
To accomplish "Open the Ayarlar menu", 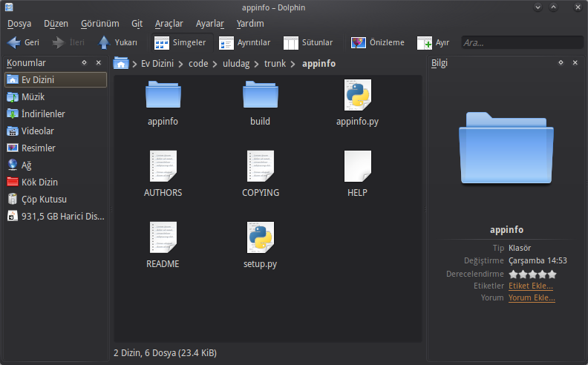I will [x=209, y=24].
